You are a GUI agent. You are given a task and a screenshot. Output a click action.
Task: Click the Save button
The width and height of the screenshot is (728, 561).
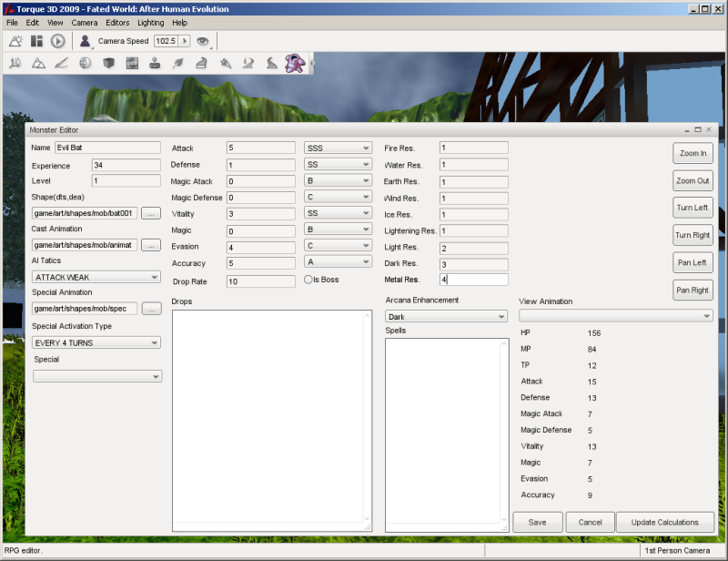pyautogui.click(x=537, y=522)
